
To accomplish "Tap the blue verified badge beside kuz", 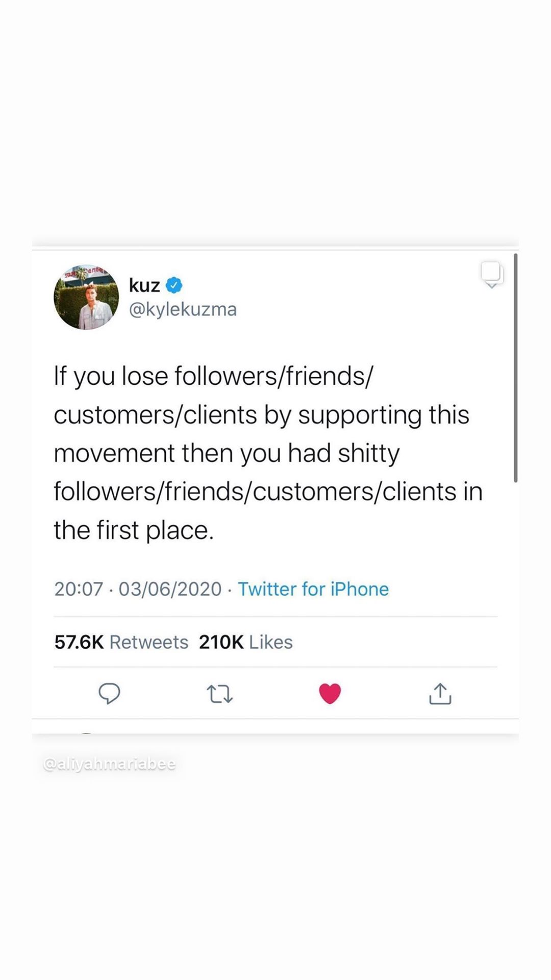I will click(x=174, y=285).
